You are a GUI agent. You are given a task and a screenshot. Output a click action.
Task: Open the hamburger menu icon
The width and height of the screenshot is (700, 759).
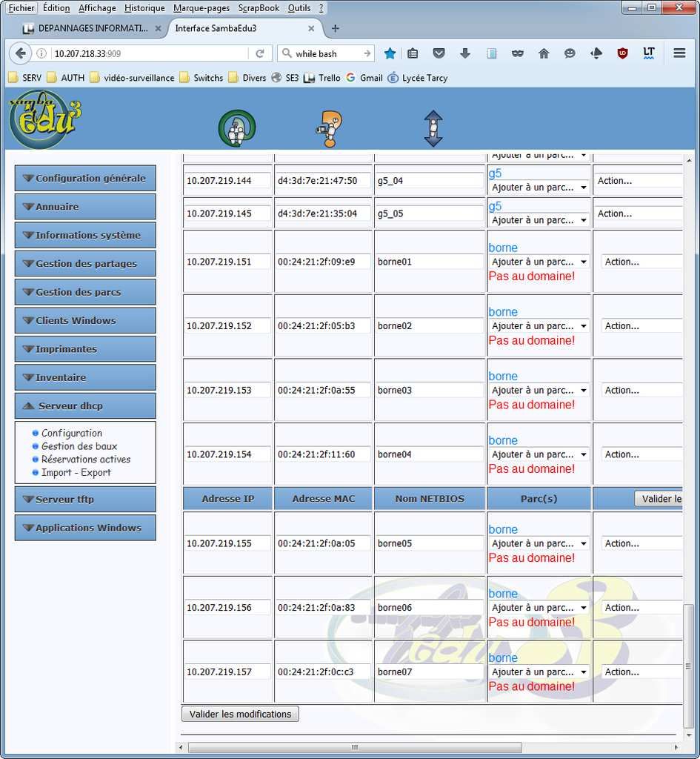[679, 53]
